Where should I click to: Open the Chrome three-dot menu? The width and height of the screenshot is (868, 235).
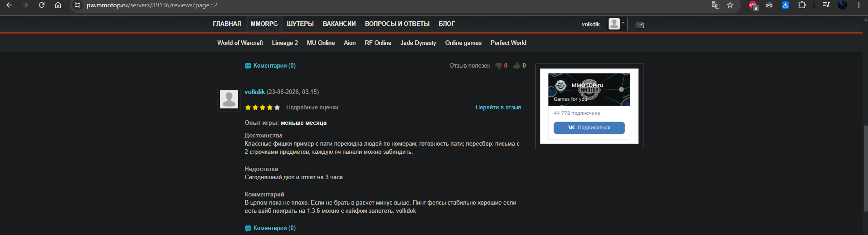[x=859, y=5]
